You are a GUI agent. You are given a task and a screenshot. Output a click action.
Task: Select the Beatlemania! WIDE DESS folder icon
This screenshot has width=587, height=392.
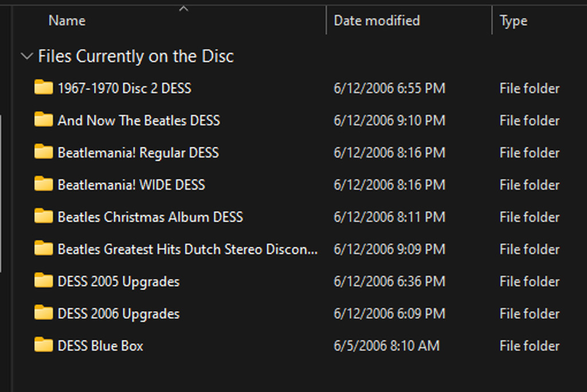[x=44, y=184]
